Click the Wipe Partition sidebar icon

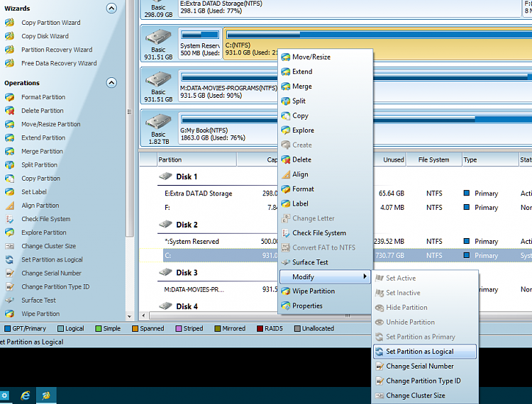pyautogui.click(x=9, y=314)
